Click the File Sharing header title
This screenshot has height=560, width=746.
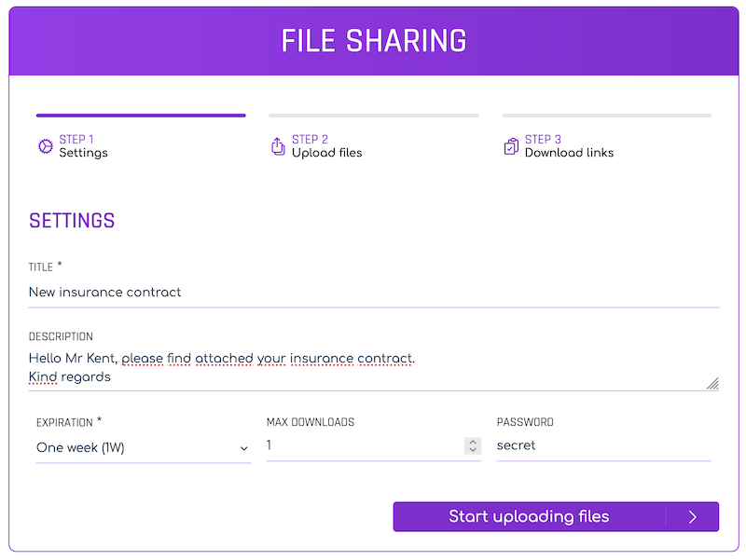click(x=374, y=41)
